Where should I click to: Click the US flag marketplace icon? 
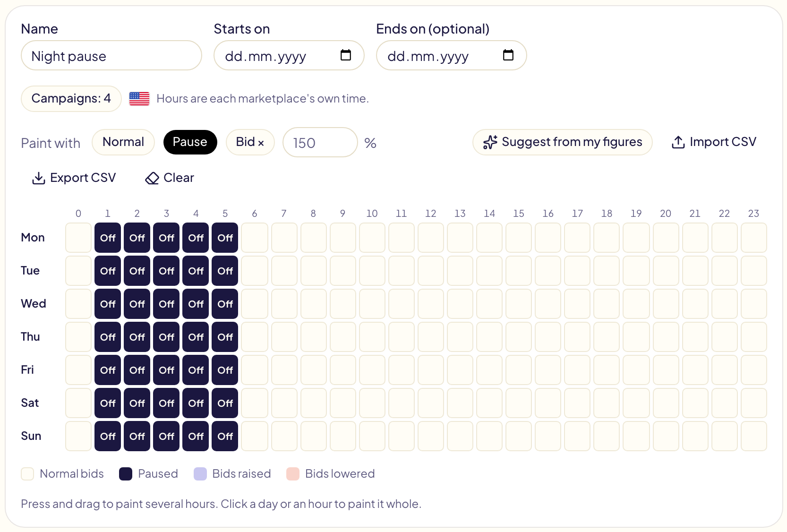click(x=139, y=99)
